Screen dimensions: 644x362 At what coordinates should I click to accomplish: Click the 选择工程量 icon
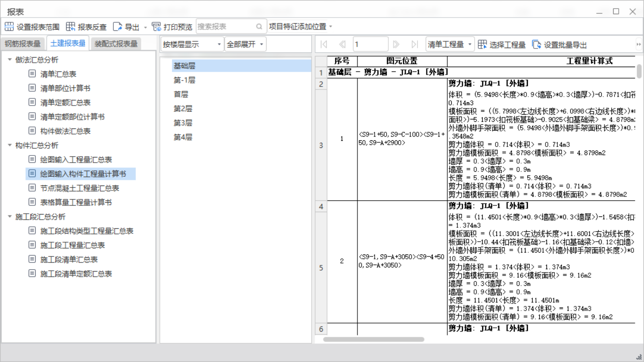482,44
